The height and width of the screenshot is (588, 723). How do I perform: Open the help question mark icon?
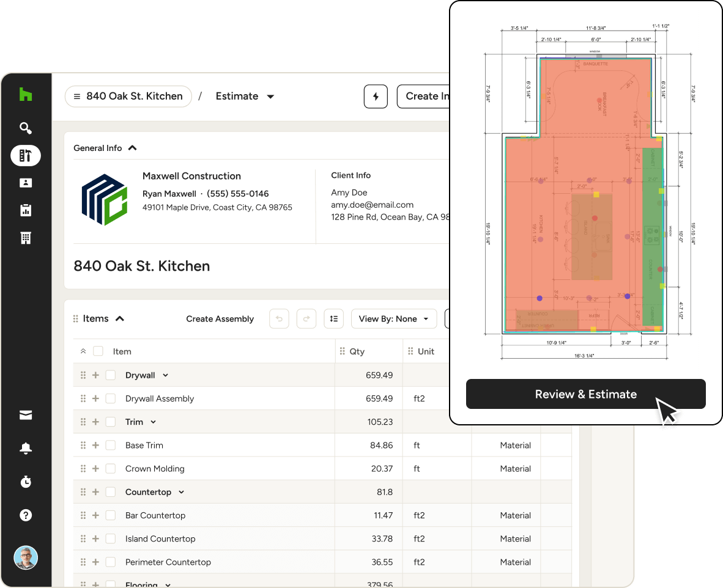coord(25,515)
